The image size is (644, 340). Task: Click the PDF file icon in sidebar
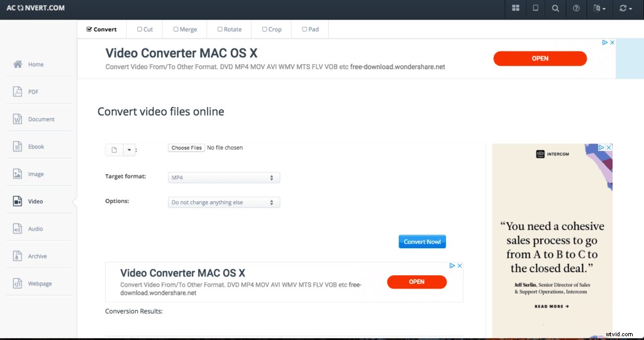(17, 92)
